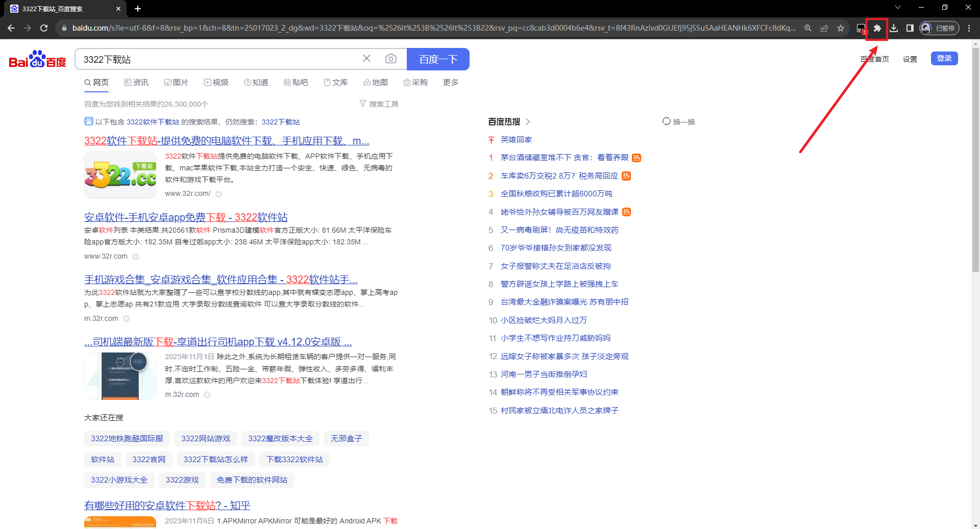Open the 设置 settings dropdown
980x529 pixels.
pyautogui.click(x=910, y=59)
